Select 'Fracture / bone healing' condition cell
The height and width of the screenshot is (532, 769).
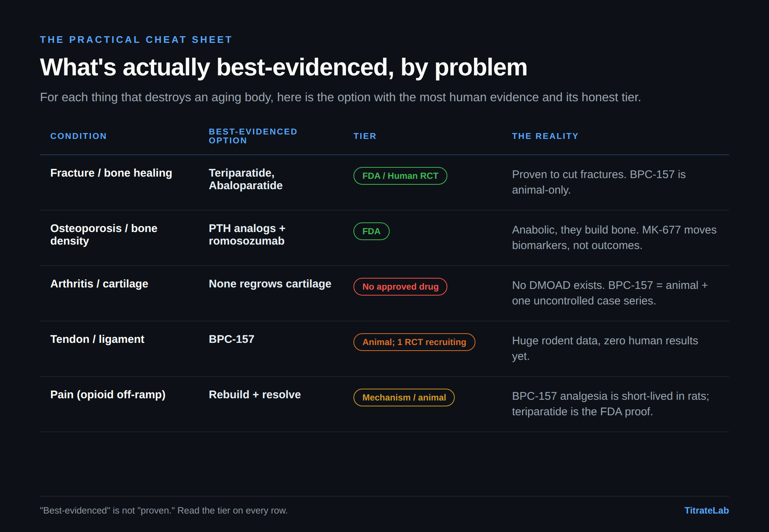[x=111, y=173]
